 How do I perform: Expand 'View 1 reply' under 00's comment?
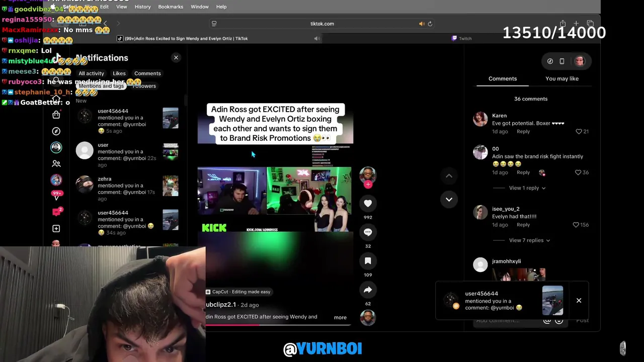pos(527,188)
